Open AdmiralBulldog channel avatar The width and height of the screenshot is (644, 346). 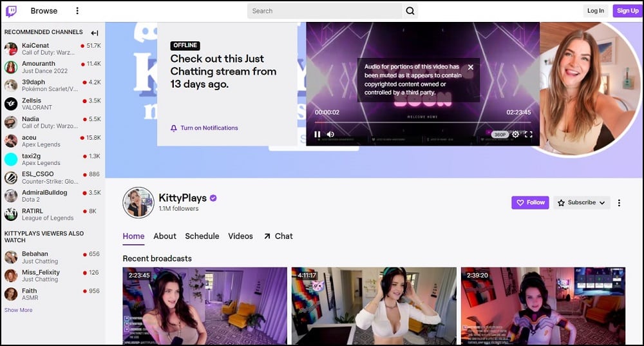click(11, 196)
